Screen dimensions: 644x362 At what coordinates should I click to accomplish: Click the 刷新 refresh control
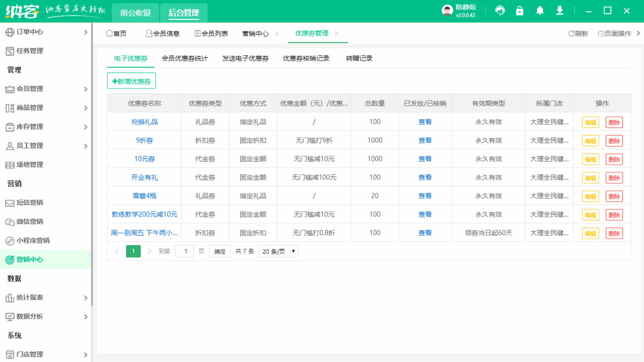pos(578,33)
